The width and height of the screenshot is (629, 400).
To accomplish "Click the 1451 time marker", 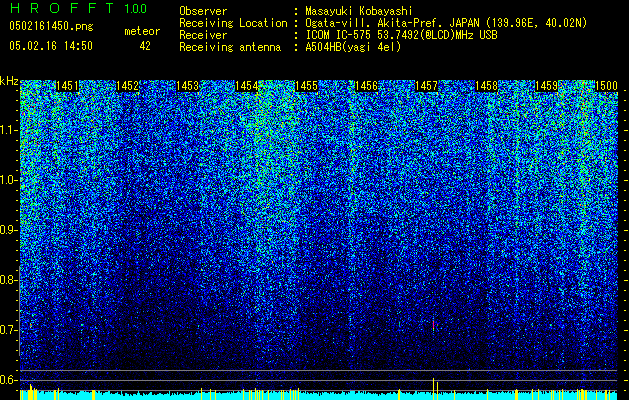I will tap(67, 86).
